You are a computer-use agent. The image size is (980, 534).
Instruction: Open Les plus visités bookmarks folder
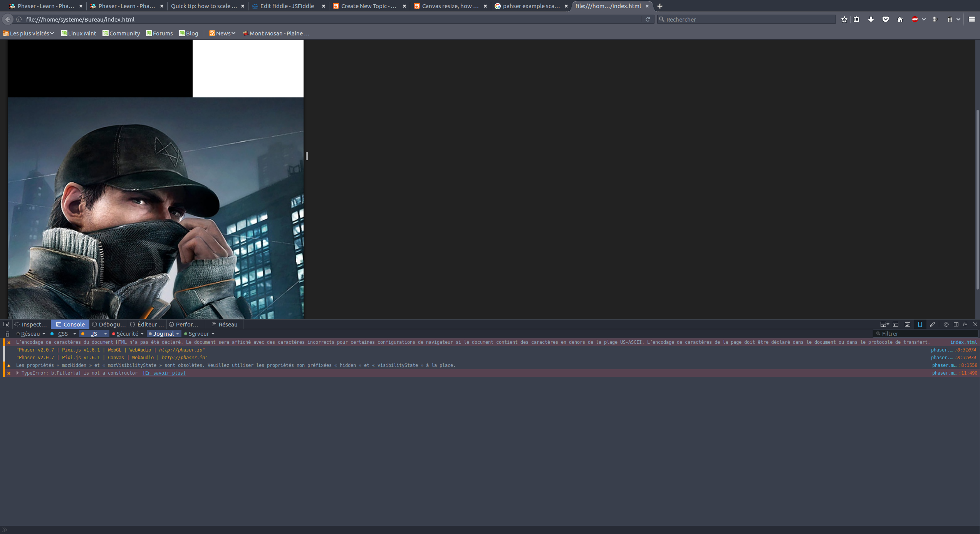point(29,33)
